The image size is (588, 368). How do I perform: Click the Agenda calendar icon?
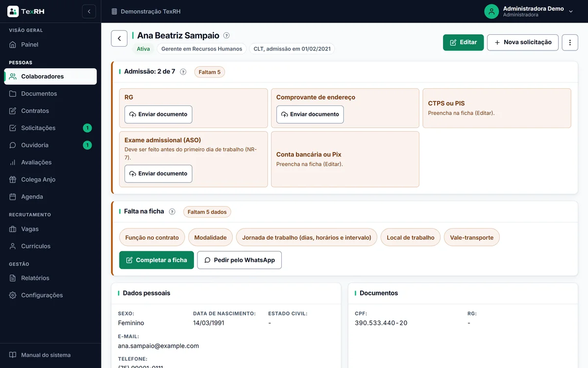pyautogui.click(x=13, y=197)
